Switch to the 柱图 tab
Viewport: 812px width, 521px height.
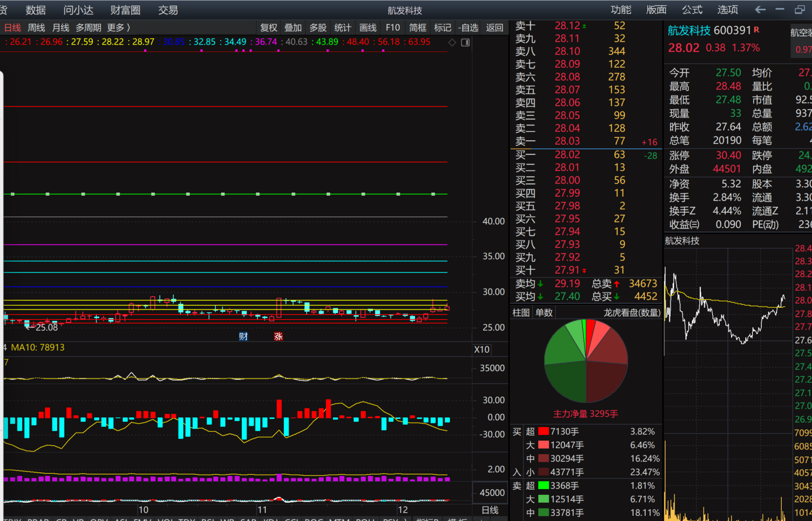click(521, 312)
